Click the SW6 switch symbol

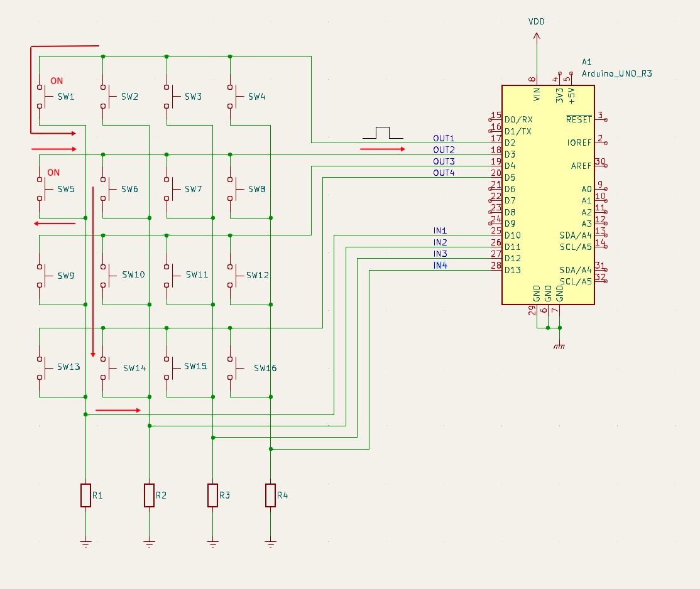(105, 189)
